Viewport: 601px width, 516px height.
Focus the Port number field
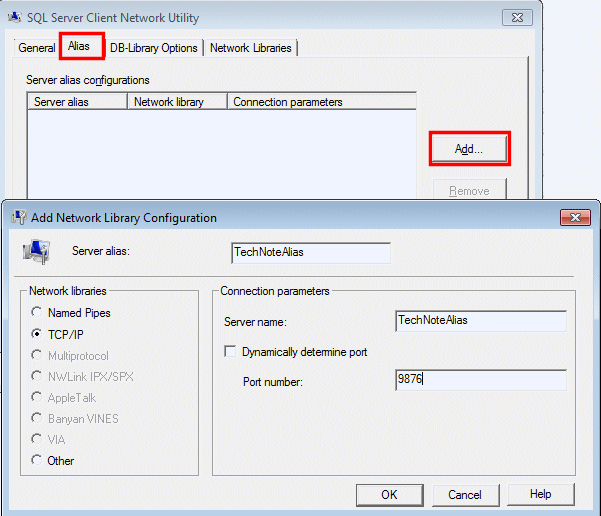point(481,380)
